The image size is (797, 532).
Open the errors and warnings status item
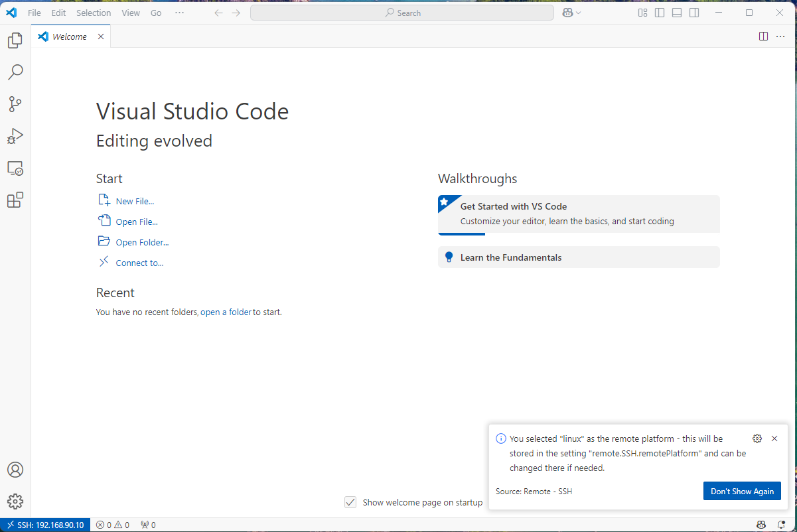point(113,525)
